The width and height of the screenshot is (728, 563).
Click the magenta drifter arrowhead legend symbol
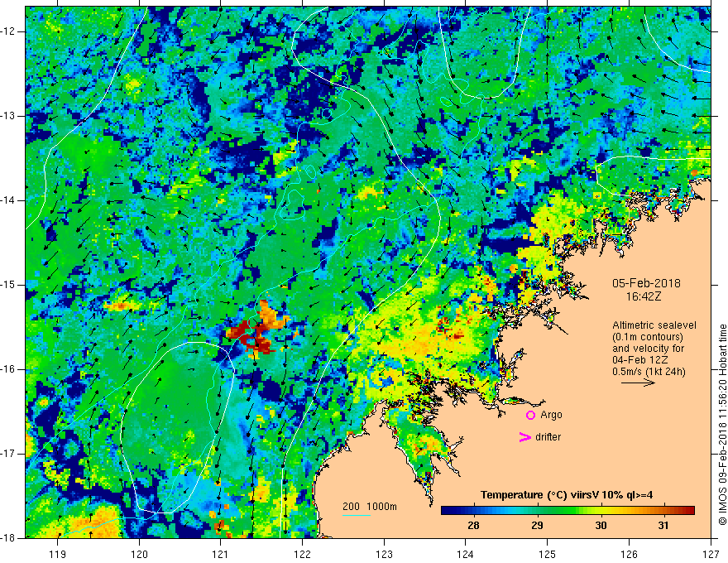(x=524, y=436)
